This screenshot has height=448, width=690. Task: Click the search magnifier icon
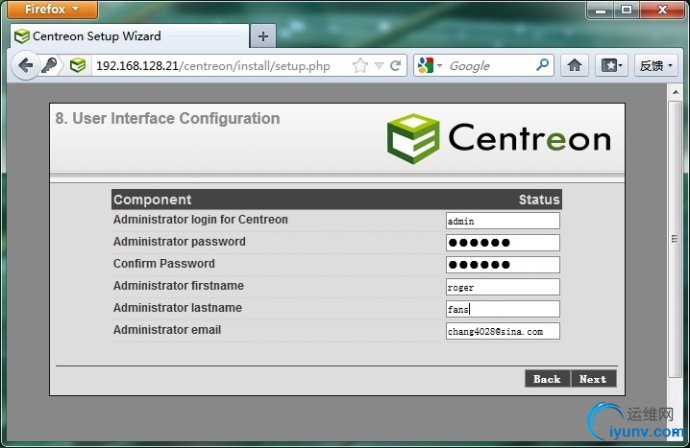coord(543,65)
